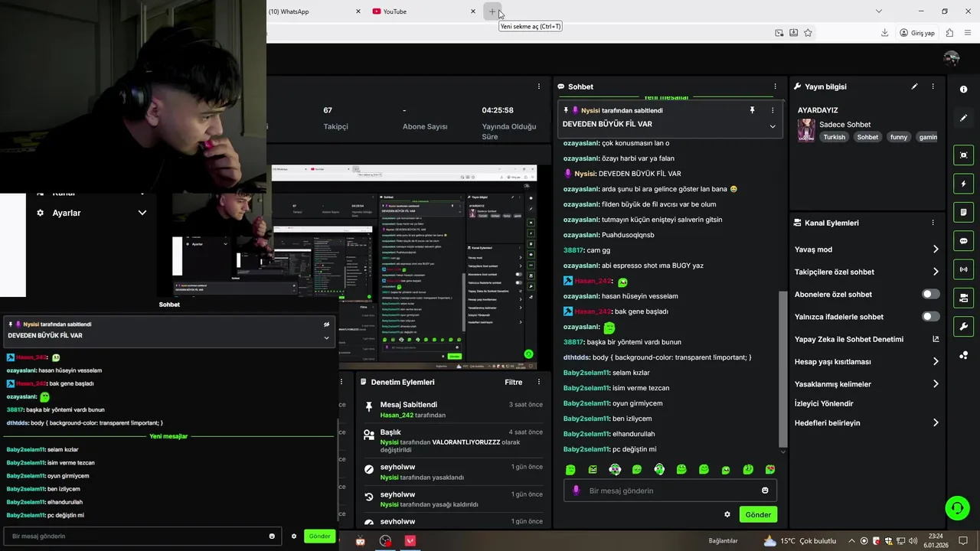Click the Sadece Sohbet category thumbnail
The width and height of the screenshot is (980, 551).
pyautogui.click(x=806, y=130)
